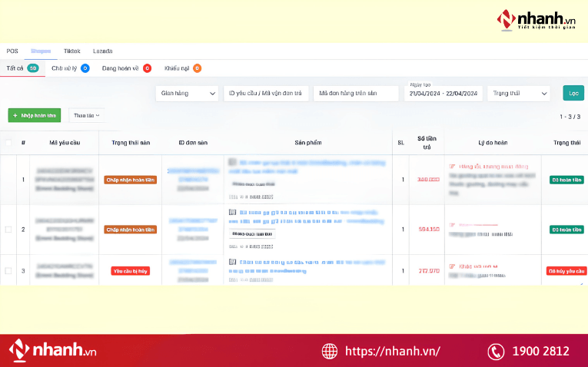The height and width of the screenshot is (367, 588).
Task: Switch to the Tiktok tab
Action: point(72,51)
